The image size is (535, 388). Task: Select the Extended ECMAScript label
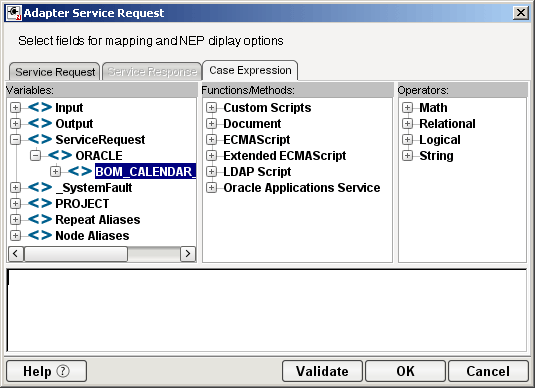tap(285, 155)
